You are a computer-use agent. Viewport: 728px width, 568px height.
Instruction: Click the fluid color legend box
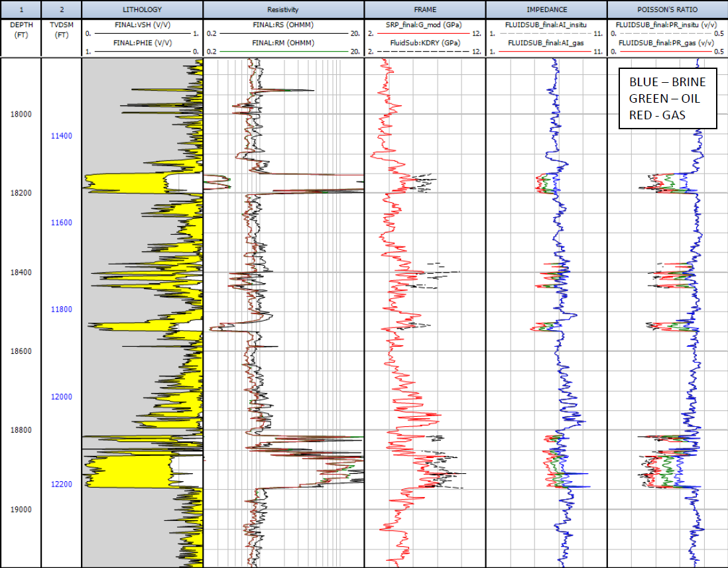tap(667, 98)
